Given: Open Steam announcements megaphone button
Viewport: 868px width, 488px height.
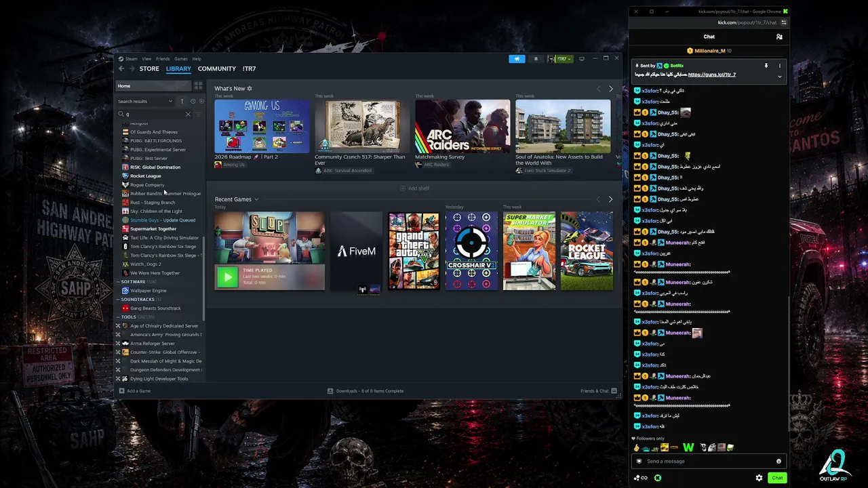Looking at the screenshot, I should [517, 59].
